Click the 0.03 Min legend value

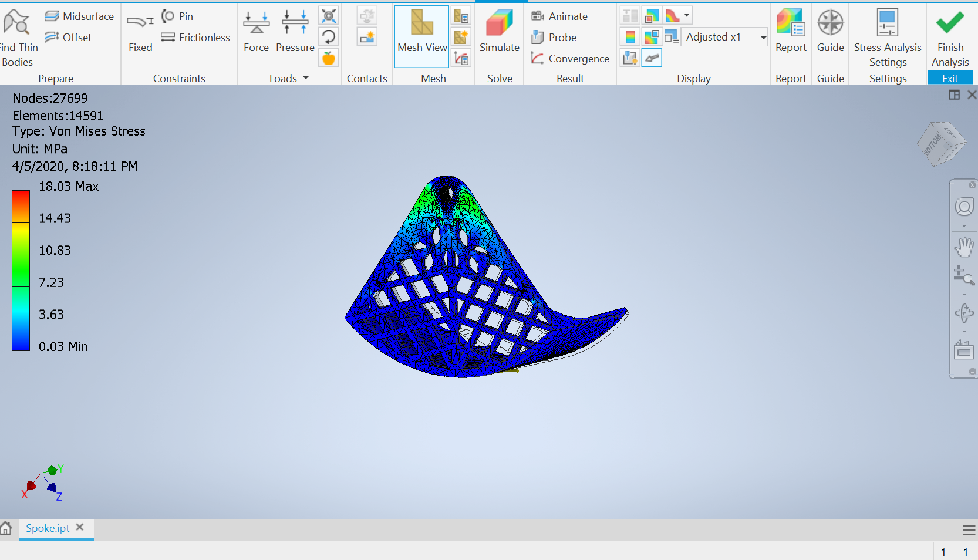[x=63, y=346]
